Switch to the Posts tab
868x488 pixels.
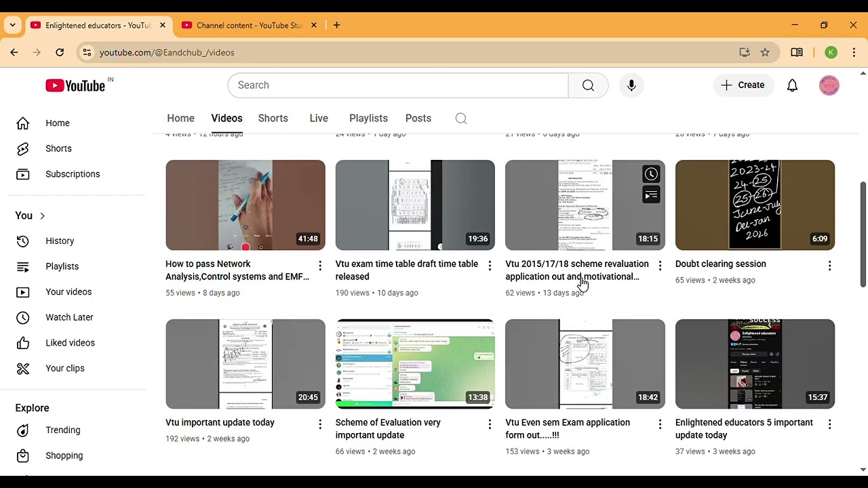coord(418,118)
